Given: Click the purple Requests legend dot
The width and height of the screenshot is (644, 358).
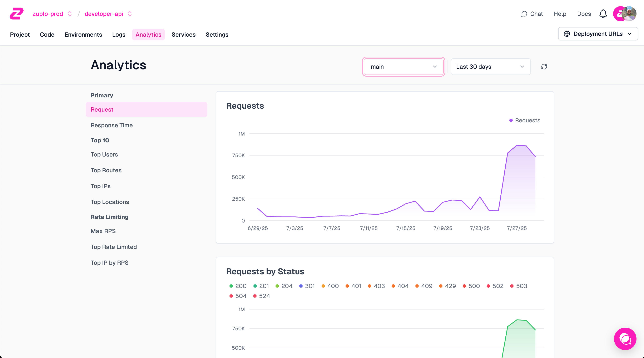Looking at the screenshot, I should click(511, 120).
